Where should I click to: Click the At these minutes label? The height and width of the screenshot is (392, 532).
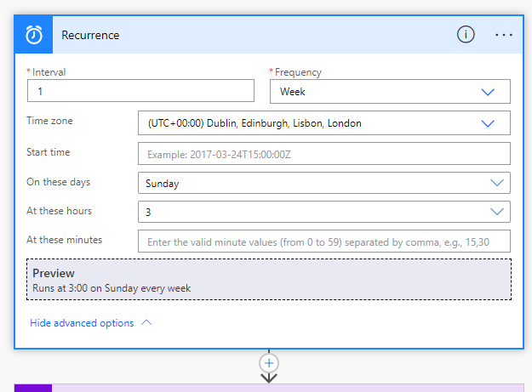point(65,240)
